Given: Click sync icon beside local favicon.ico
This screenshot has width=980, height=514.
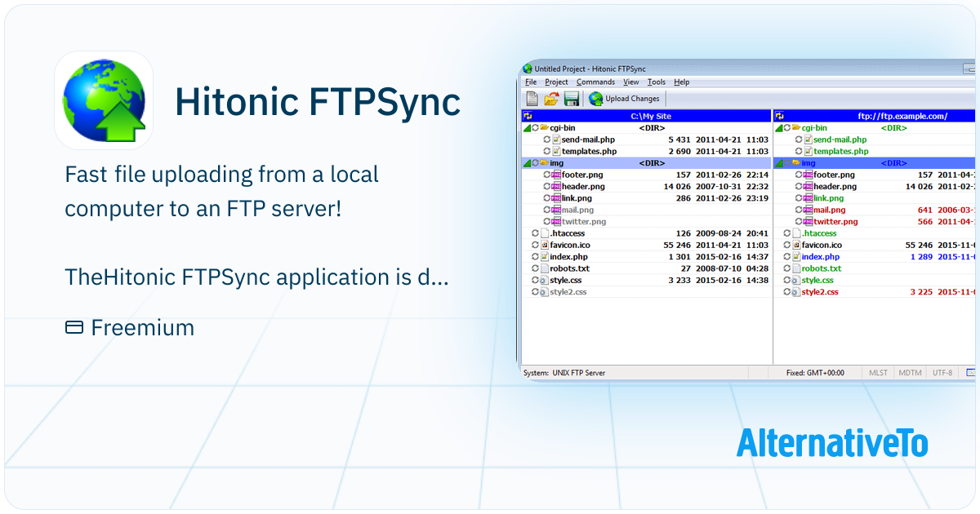Looking at the screenshot, I should click(535, 245).
